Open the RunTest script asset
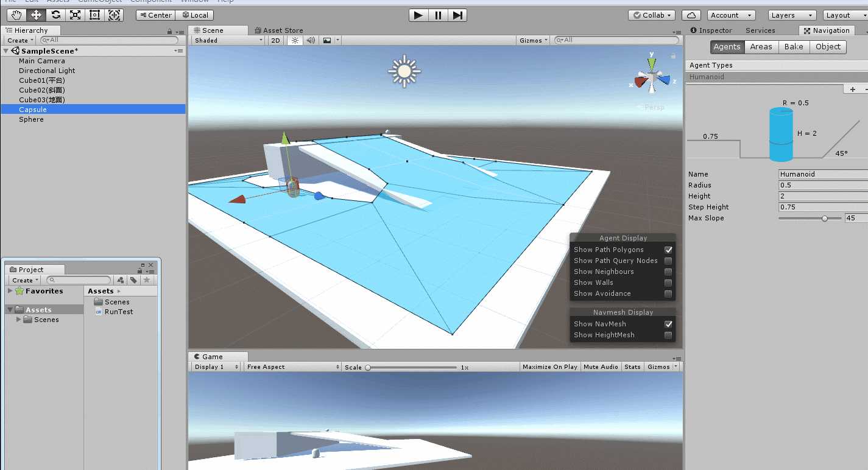Image resolution: width=868 pixels, height=470 pixels. coord(114,312)
